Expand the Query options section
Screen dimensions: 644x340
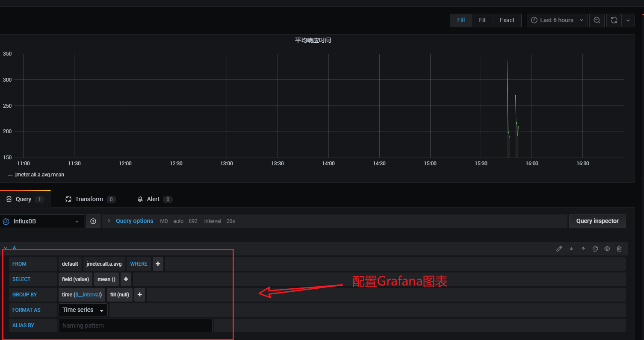(x=134, y=221)
